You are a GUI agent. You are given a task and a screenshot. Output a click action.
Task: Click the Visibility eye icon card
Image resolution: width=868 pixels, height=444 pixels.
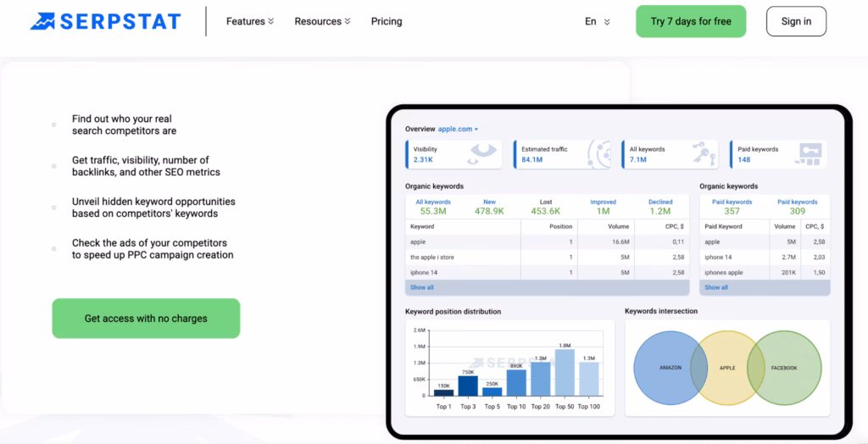483,154
